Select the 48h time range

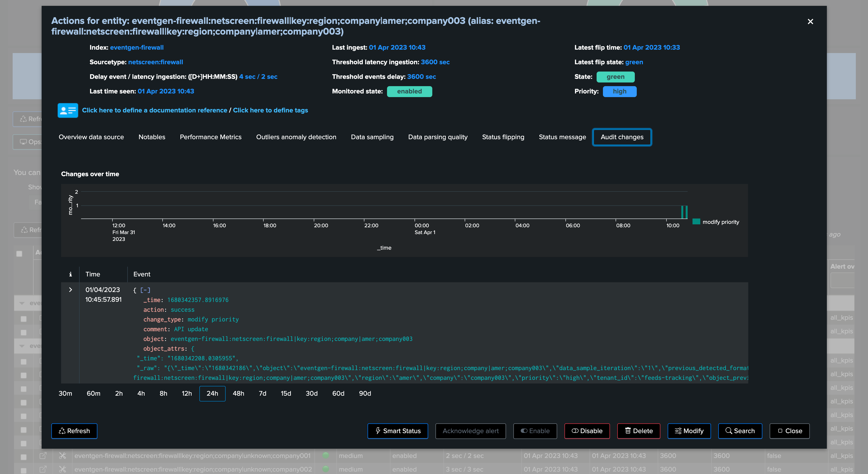238,393
